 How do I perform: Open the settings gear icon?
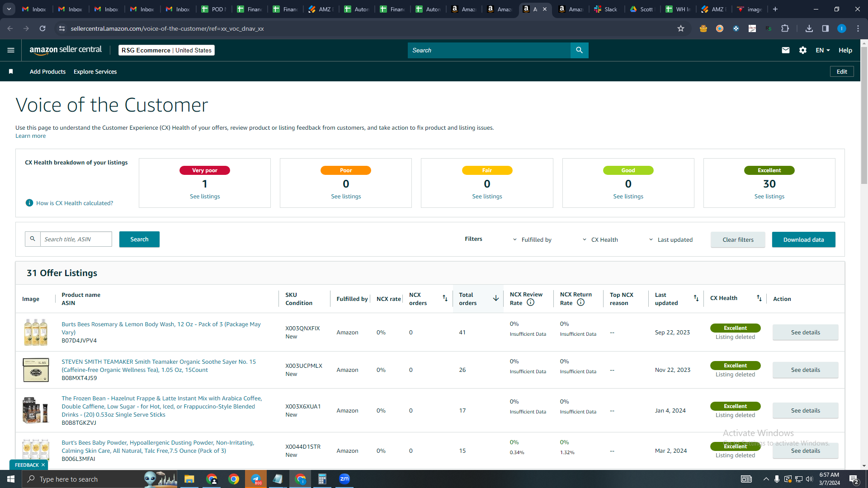click(x=803, y=50)
